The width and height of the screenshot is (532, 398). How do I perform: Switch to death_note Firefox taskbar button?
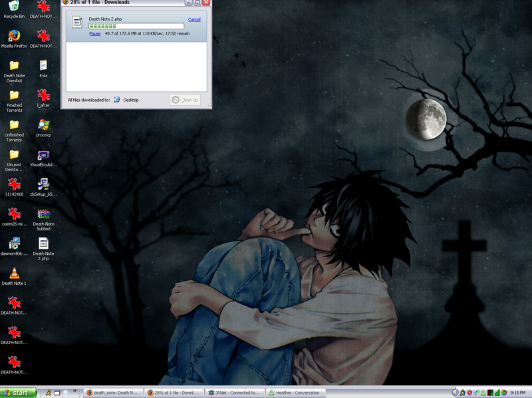[x=114, y=393]
